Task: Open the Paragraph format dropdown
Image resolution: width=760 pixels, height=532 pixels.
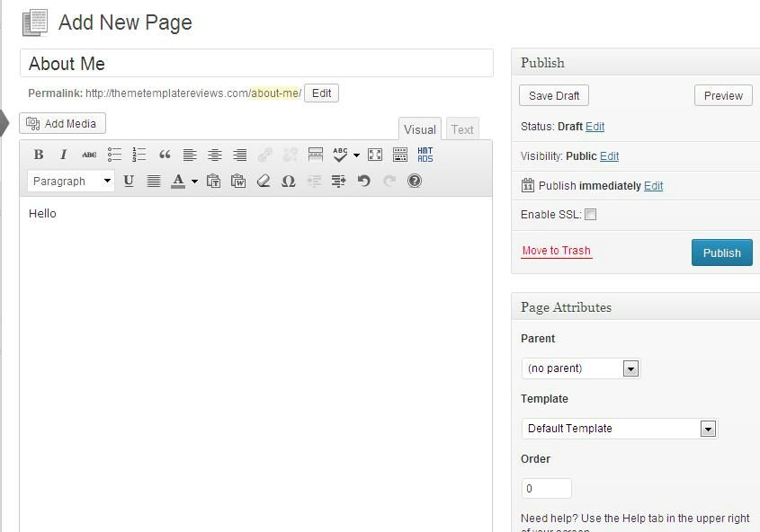Action: (71, 181)
